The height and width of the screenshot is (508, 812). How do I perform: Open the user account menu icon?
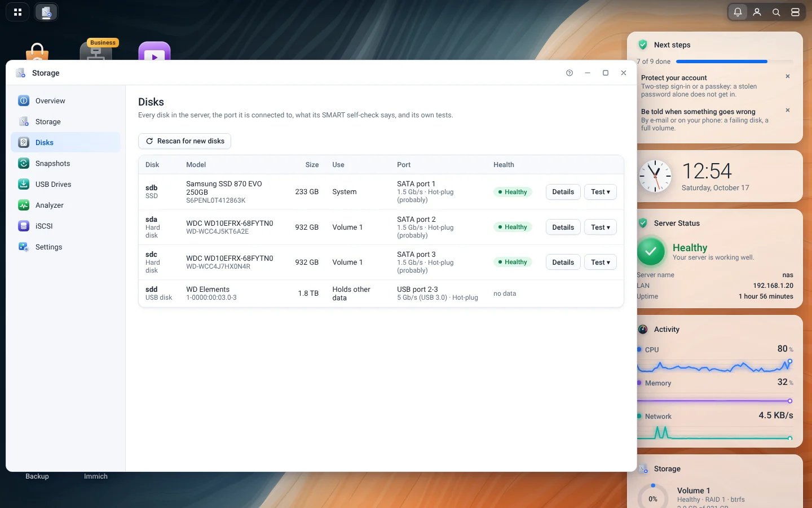click(757, 12)
